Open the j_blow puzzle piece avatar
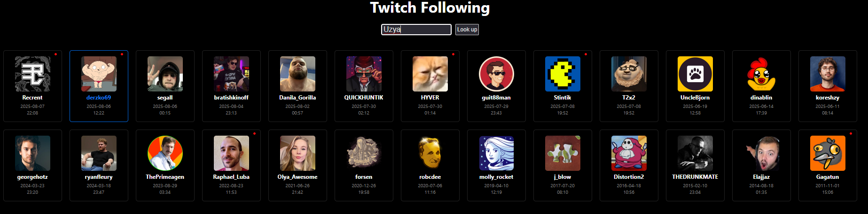 point(563,153)
